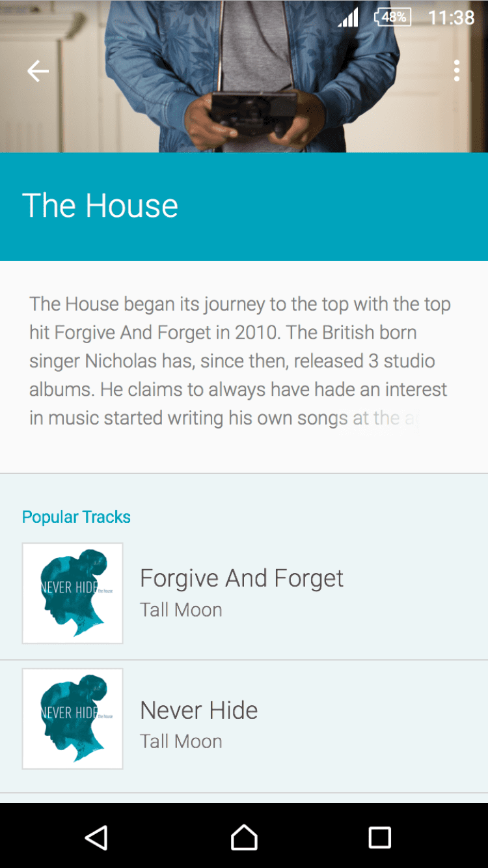Tap Tall Moon under Never Hide

coord(181,742)
